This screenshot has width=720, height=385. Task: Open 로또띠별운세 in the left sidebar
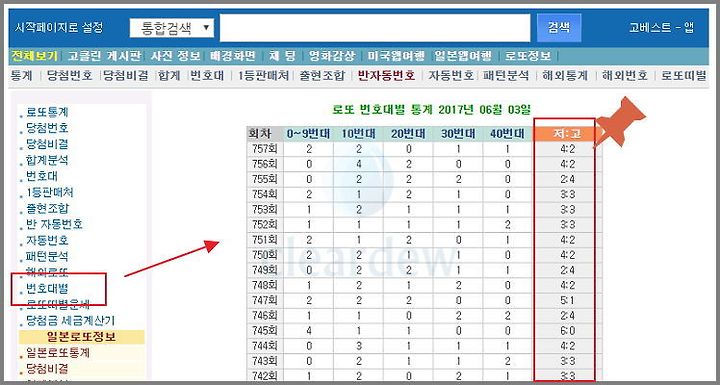coord(58,304)
